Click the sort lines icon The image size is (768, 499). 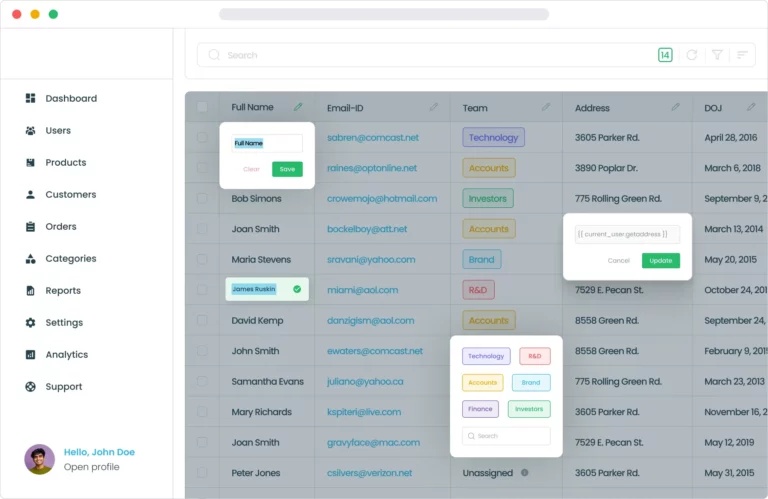pos(742,55)
